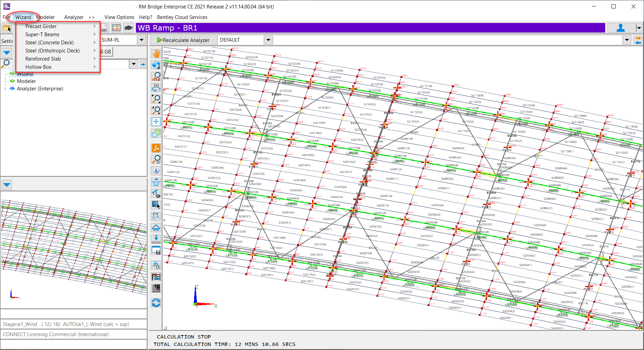Click the Recalculate Analyzer button
Viewport: 644px width, 350px height.
[184, 40]
